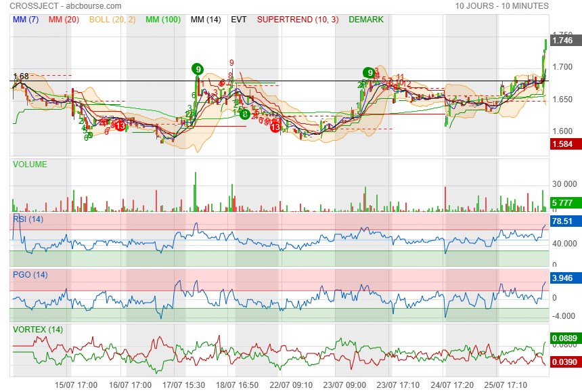Click the PGO (14) panel label
This screenshot has width=582, height=392.
30,275
